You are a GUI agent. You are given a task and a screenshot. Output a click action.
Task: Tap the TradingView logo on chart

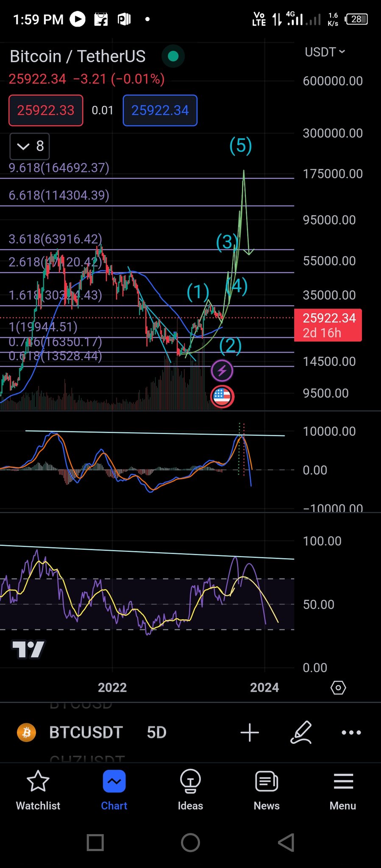point(28,649)
